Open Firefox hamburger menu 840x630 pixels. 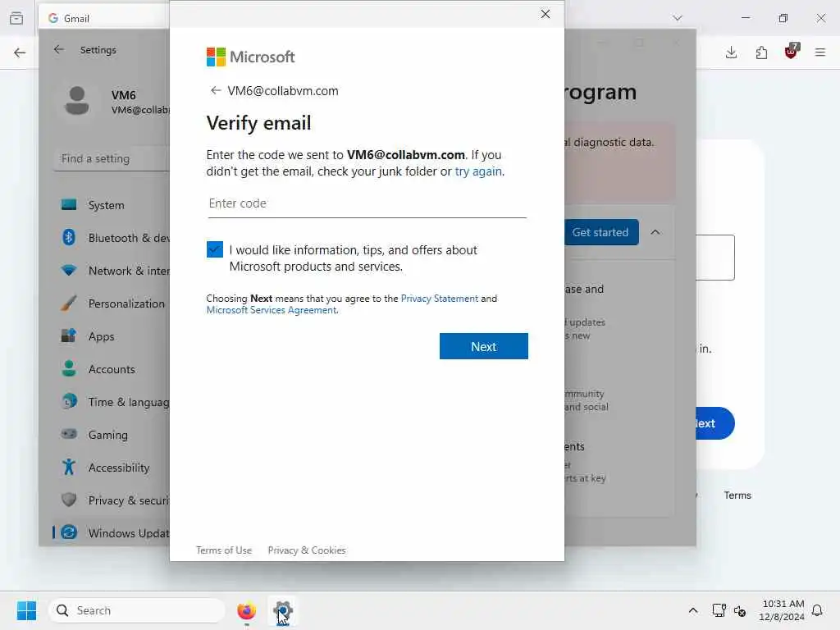click(x=820, y=52)
